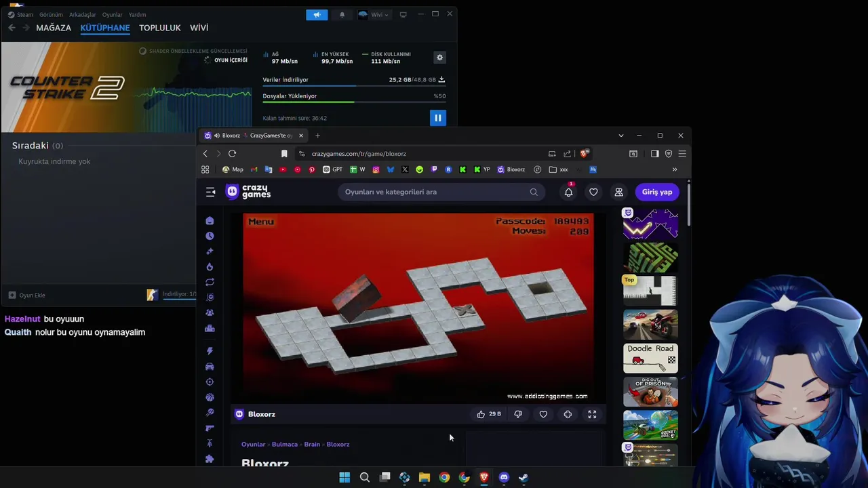Click the CrazyGames logo

tap(248, 192)
